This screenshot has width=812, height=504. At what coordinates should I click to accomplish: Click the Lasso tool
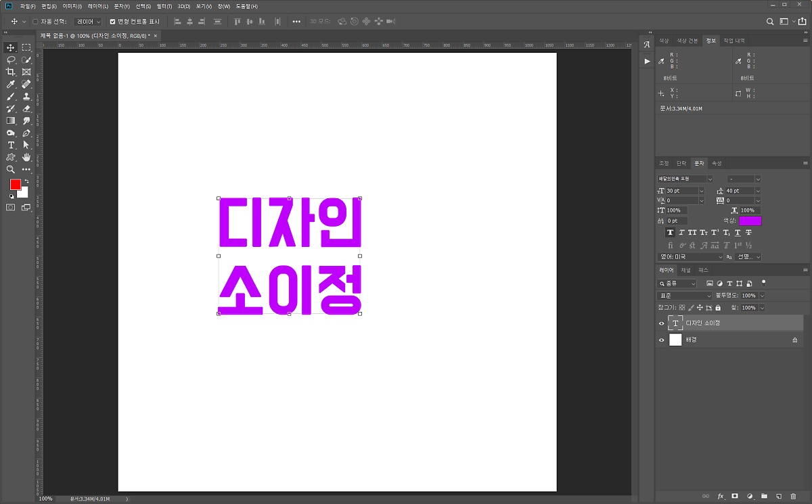point(11,60)
